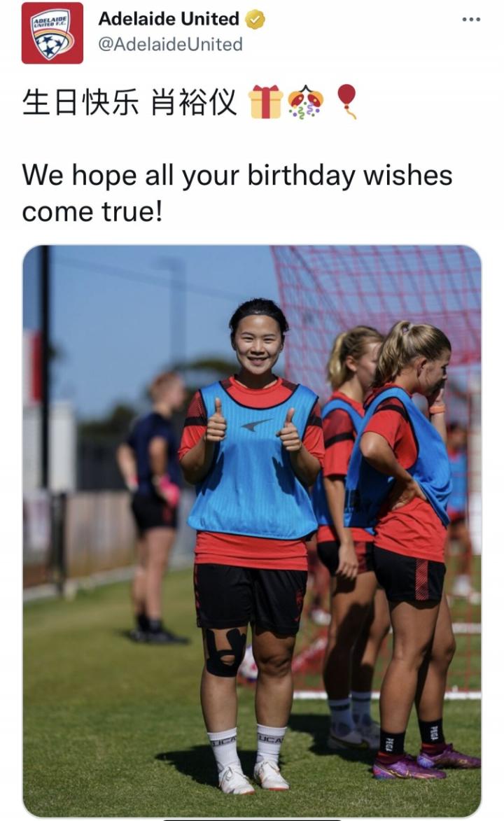Viewport: 504px width, 821px height.
Task: Click the 'We hope all your birthday wishes' text
Action: click(x=237, y=175)
